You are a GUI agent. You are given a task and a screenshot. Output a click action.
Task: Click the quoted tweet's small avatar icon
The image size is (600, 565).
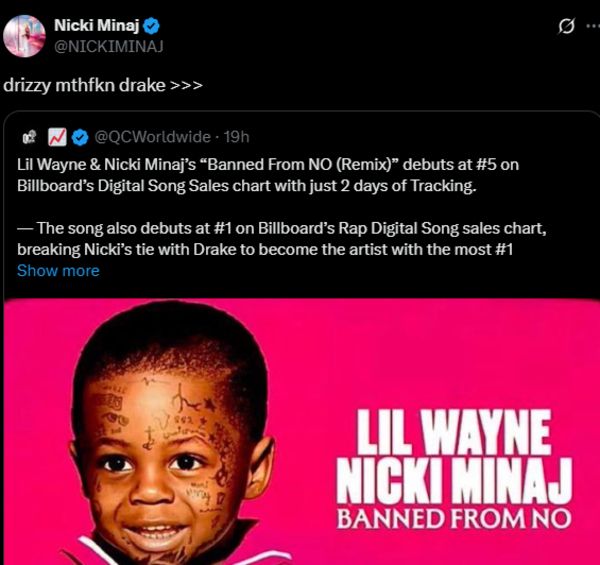(x=29, y=137)
